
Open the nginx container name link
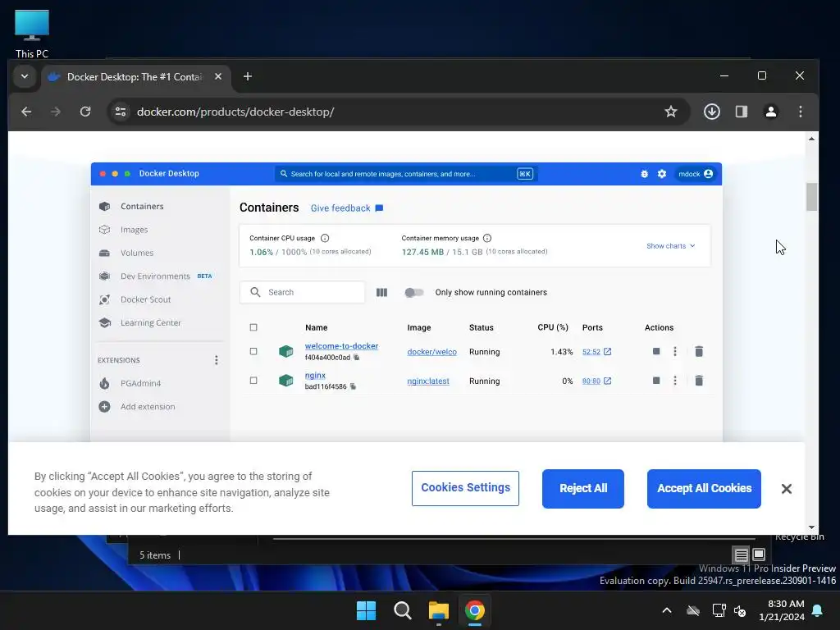pos(315,375)
